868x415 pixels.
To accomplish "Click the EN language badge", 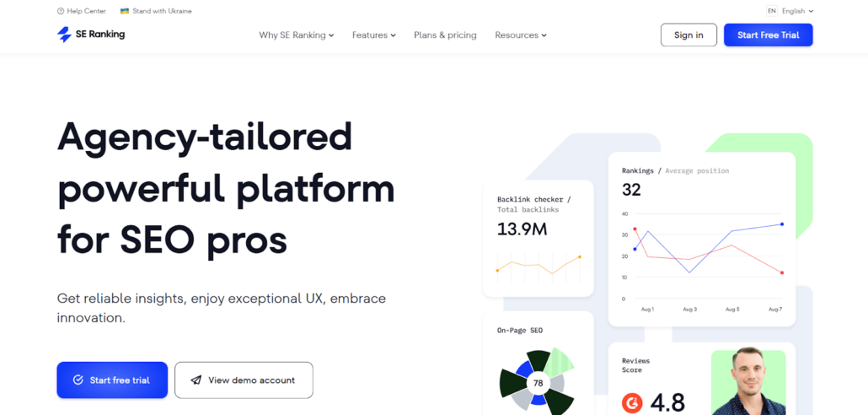I will [772, 11].
